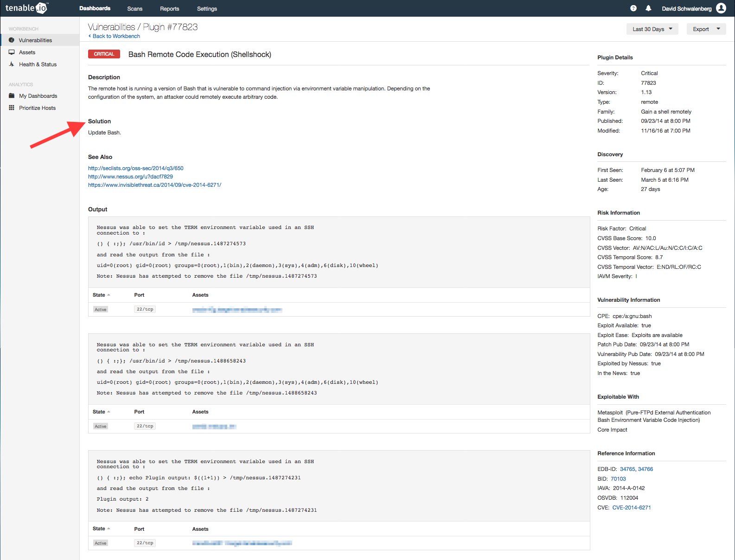Open the CVE-2014-6271 reference link
Viewport: 735px width, 560px height.
coord(632,508)
